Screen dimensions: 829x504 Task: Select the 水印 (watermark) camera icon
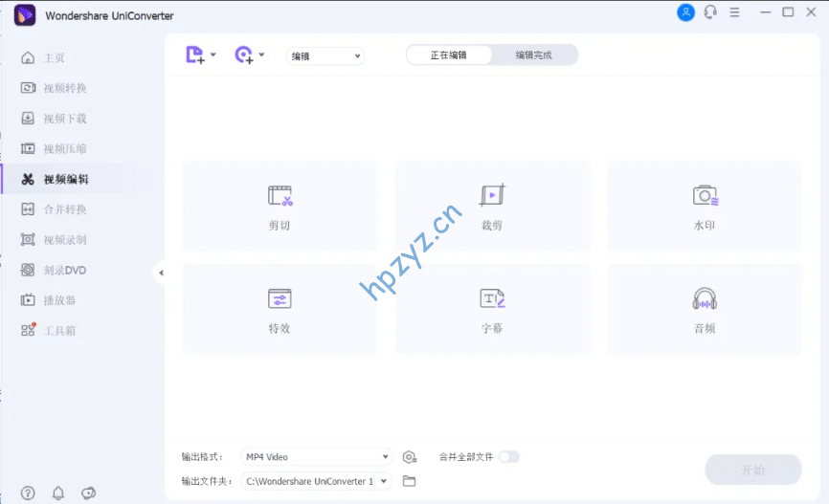[x=705, y=196]
